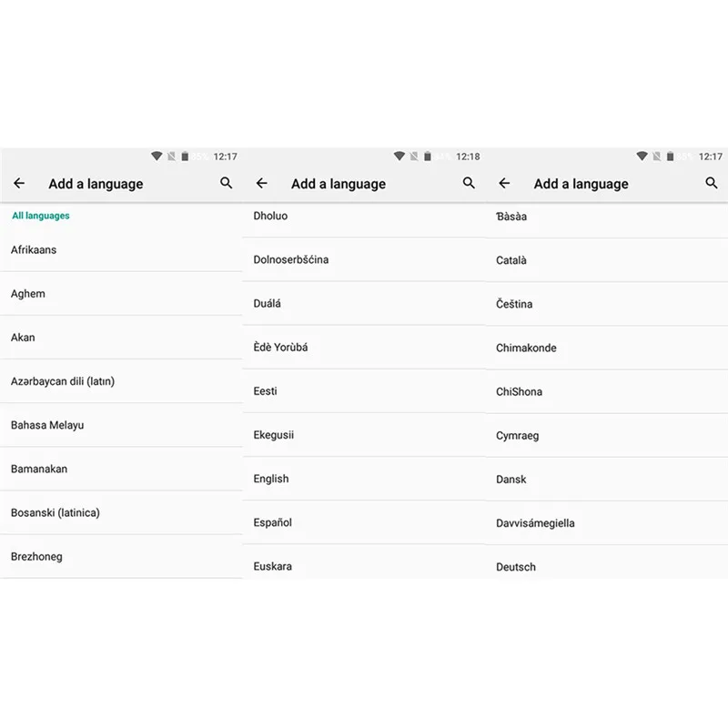Open search above the Bàsàa list
Viewport: 728px width, 728px height.
[x=712, y=183]
